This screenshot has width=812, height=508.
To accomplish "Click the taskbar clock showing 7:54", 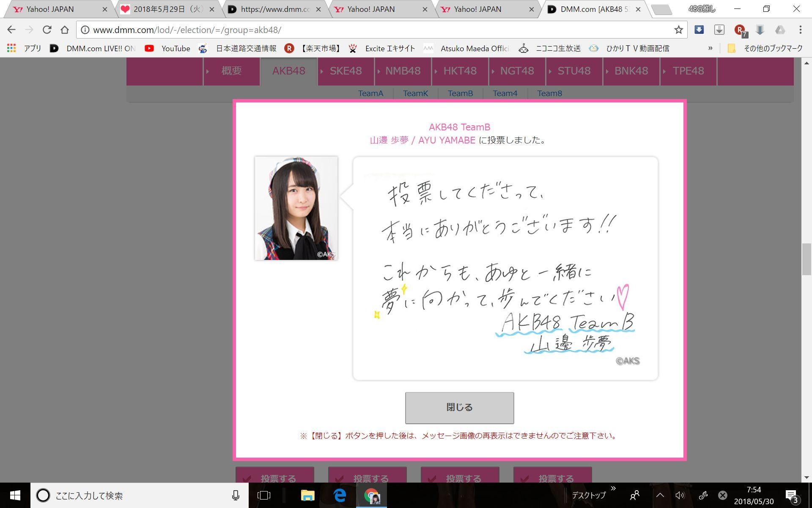I will (x=754, y=495).
